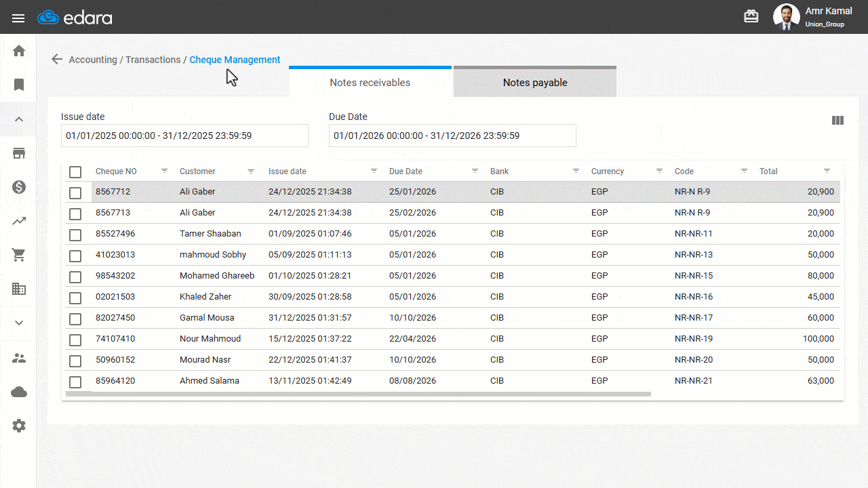Click customer name Ahmed Salama

(x=210, y=381)
